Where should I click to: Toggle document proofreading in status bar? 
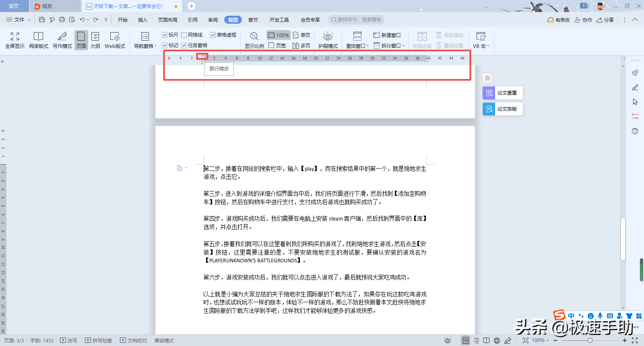click(134, 340)
